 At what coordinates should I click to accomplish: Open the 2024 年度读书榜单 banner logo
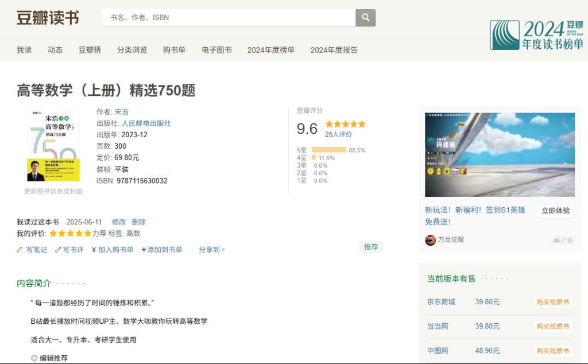(x=536, y=35)
